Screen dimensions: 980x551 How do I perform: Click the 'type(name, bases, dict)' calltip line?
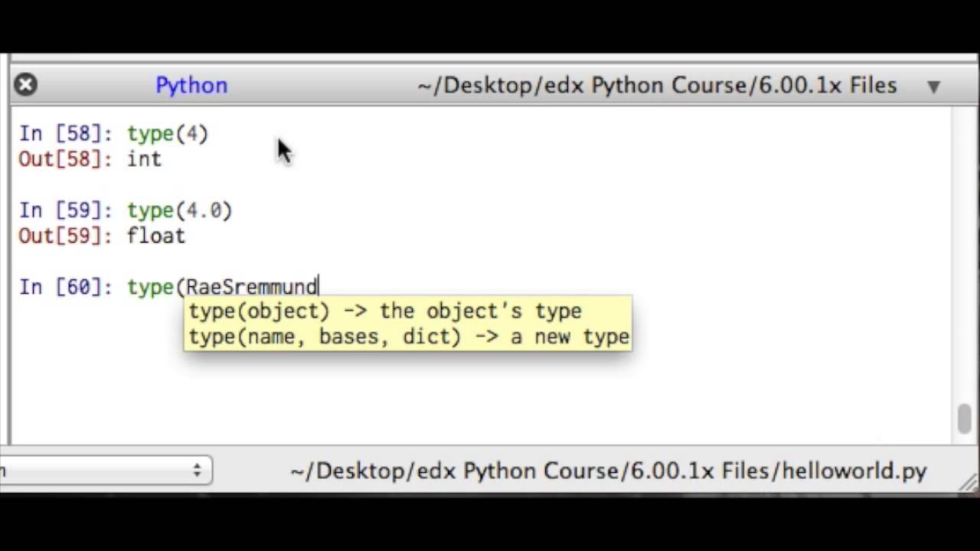[x=409, y=337]
